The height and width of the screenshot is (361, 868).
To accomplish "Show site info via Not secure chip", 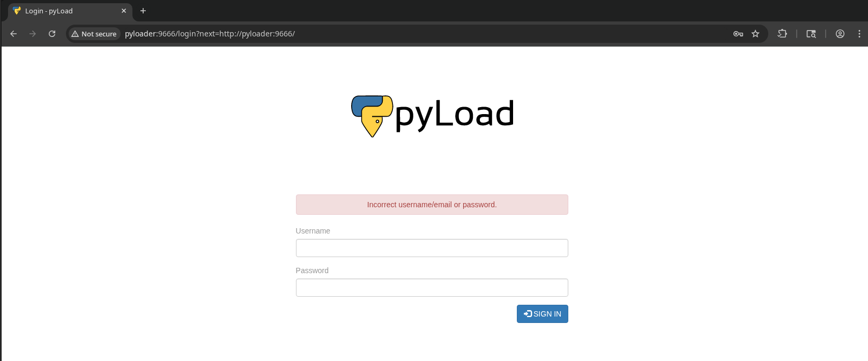I will (x=94, y=34).
